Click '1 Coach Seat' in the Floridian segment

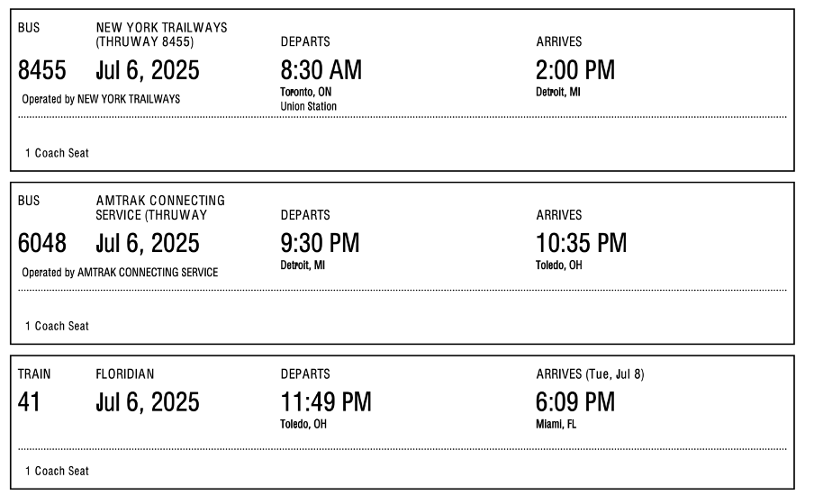click(x=57, y=471)
